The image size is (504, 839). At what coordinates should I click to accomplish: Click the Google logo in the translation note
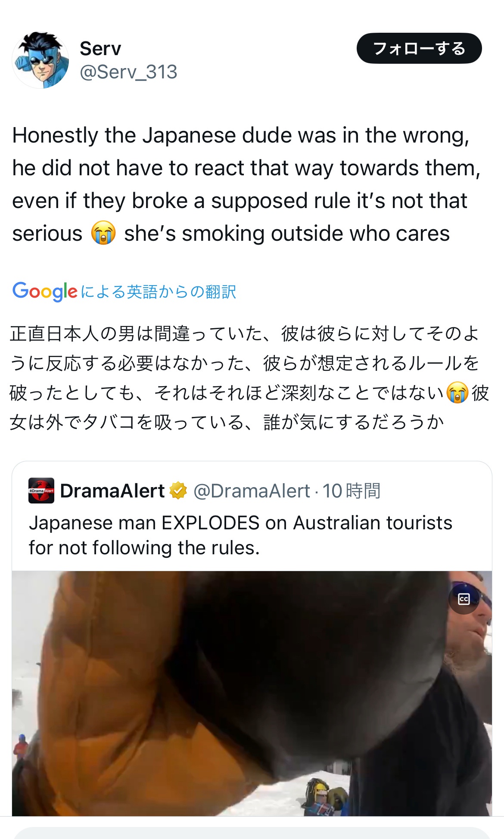coord(45,292)
